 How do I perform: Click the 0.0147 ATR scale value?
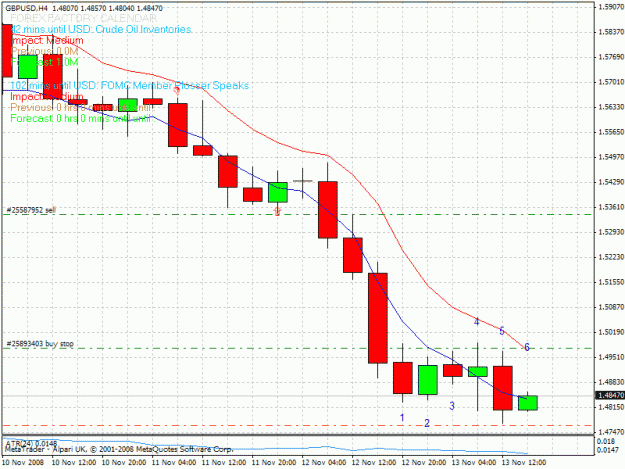click(x=608, y=450)
